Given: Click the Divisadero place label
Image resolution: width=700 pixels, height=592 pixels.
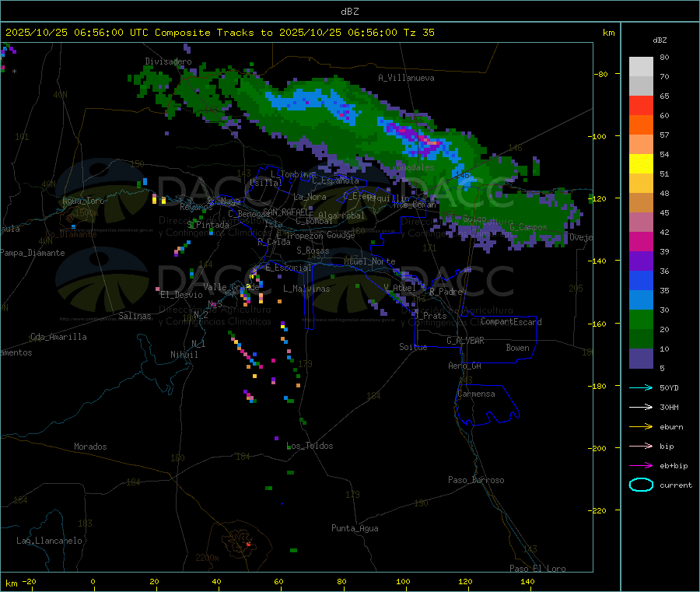Looking at the screenshot, I should coord(168,61).
